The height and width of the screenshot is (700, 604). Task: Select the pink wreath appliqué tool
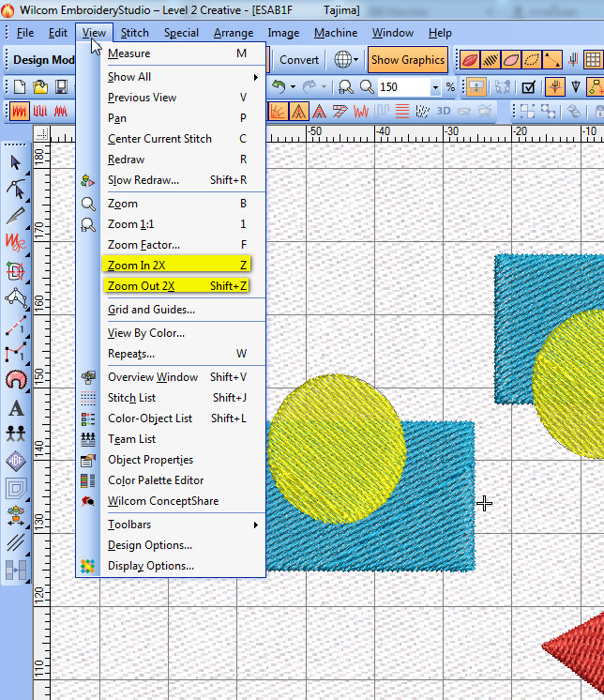coord(16,380)
